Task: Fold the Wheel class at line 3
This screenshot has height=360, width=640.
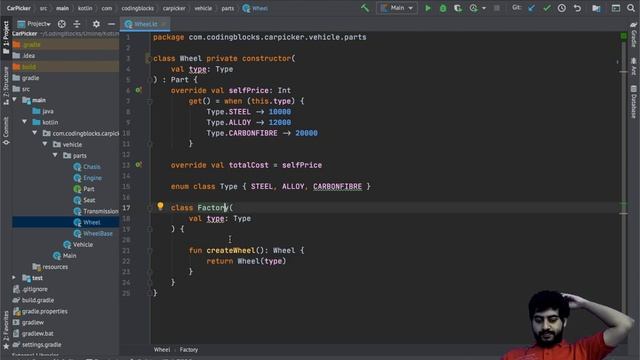Action: 148,58
